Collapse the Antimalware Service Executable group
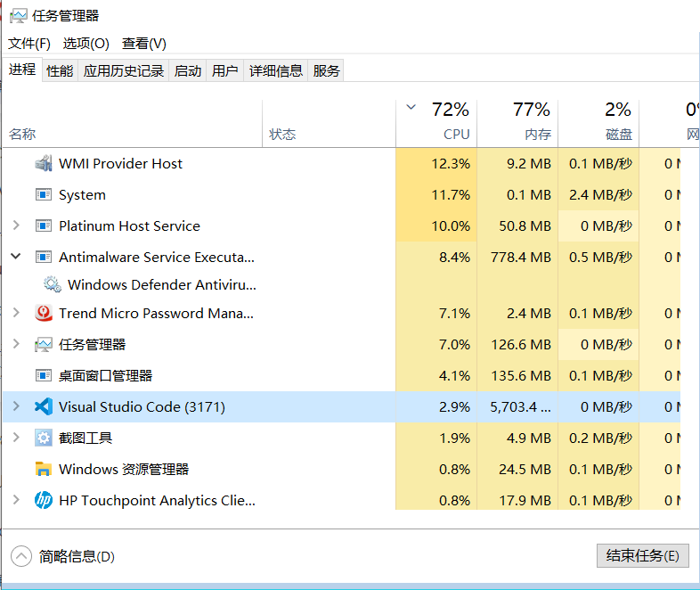Screen dimensions: 700x590 coord(16,257)
